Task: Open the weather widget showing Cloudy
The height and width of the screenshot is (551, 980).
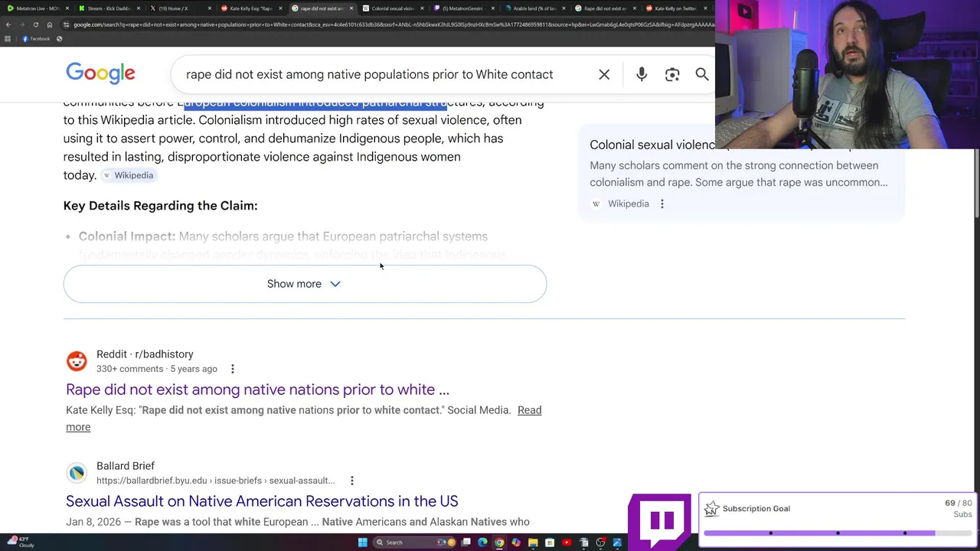Action: (x=21, y=542)
